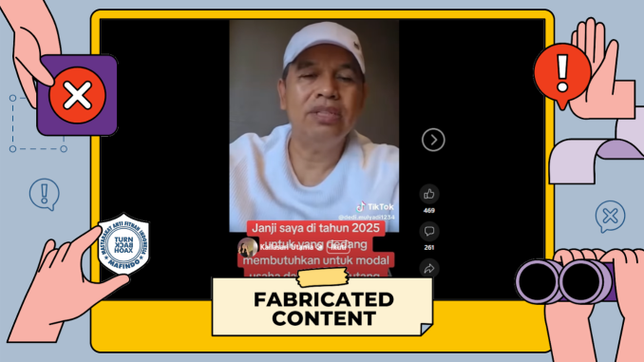Click the thumbs-up like icon
The height and width of the screenshot is (362, 644).
(429, 194)
